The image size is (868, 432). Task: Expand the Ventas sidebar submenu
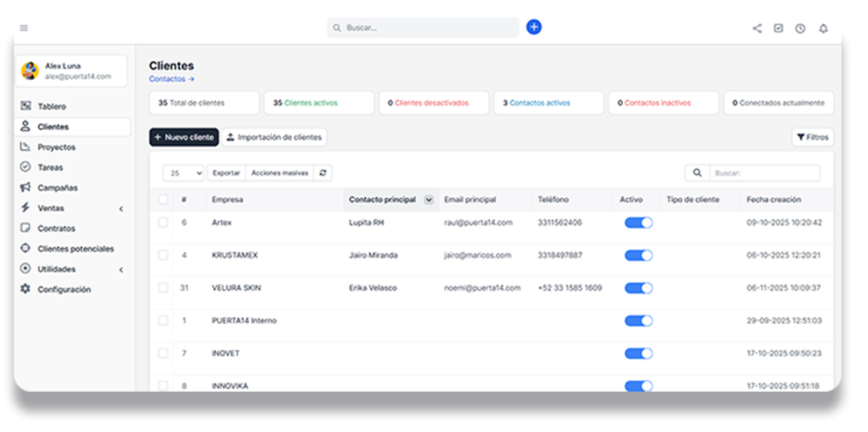pyautogui.click(x=121, y=208)
